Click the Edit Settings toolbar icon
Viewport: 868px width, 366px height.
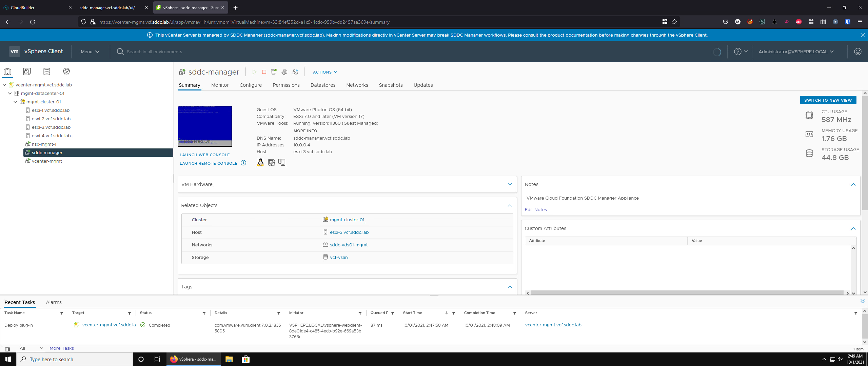[284, 72]
